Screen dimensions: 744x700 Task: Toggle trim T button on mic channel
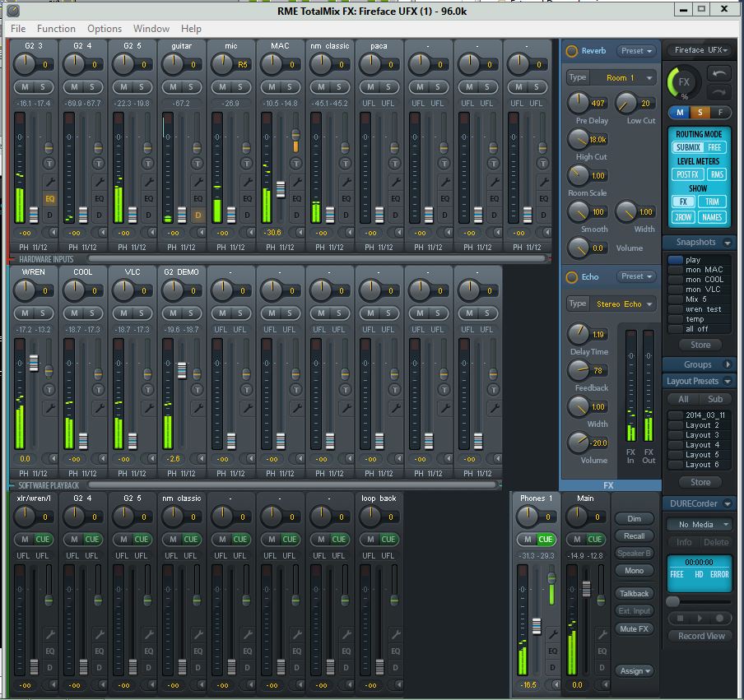[x=247, y=164]
